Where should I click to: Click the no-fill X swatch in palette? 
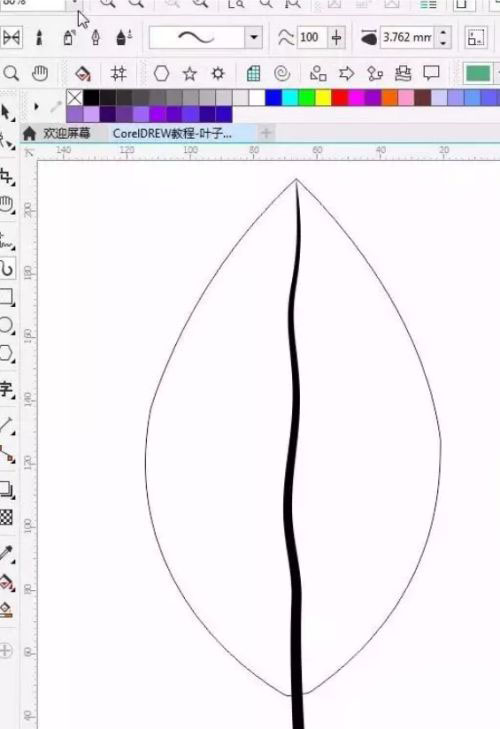point(74,98)
